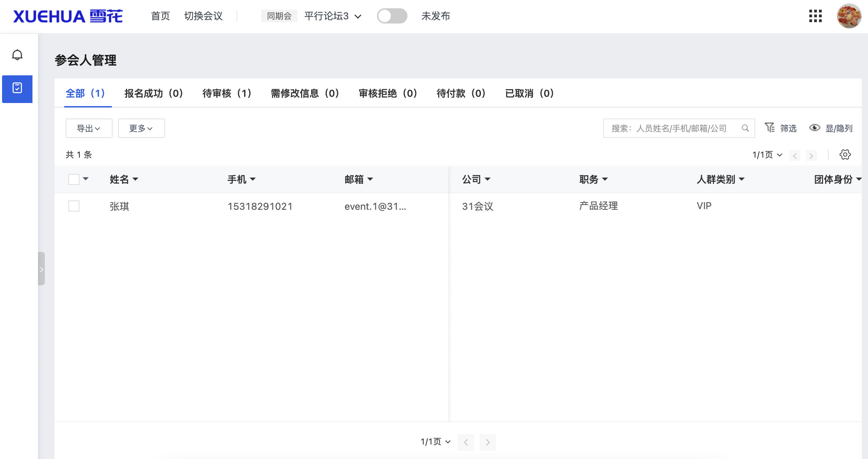Click the 同期会 tag
This screenshot has width=868, height=459.
coord(279,16)
